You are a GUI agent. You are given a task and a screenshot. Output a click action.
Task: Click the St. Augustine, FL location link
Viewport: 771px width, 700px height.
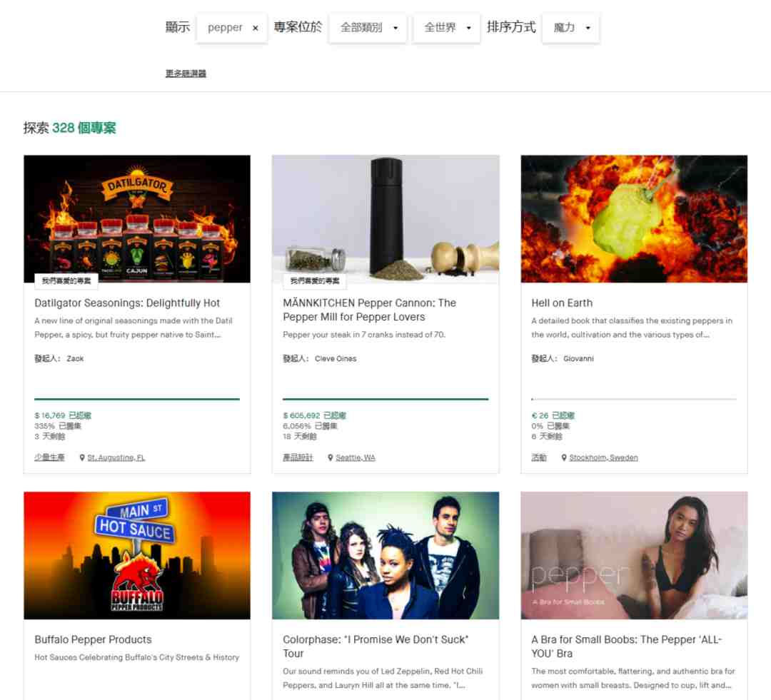pos(116,457)
